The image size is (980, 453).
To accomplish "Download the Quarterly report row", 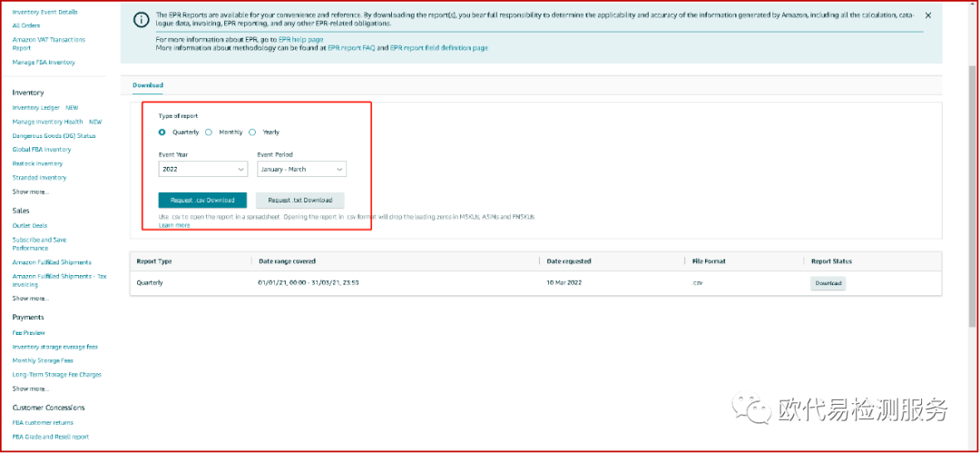I will tap(828, 283).
